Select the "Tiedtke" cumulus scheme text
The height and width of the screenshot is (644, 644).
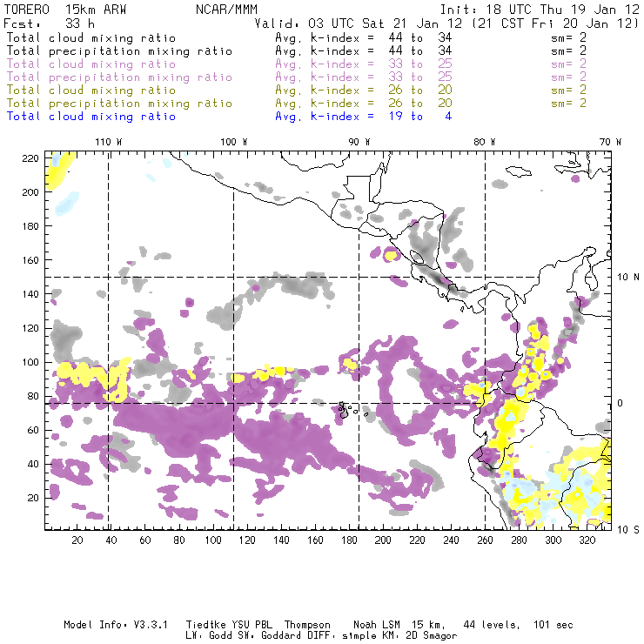click(x=205, y=625)
